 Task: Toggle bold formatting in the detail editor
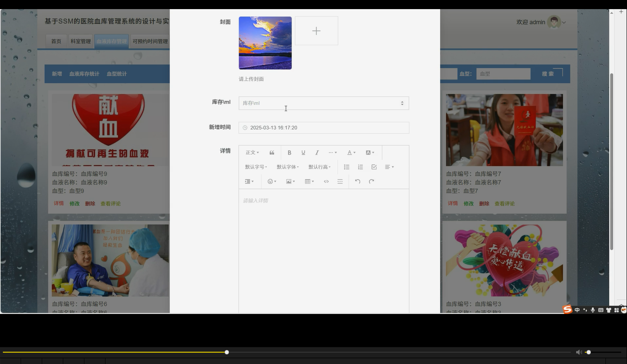[x=290, y=152]
